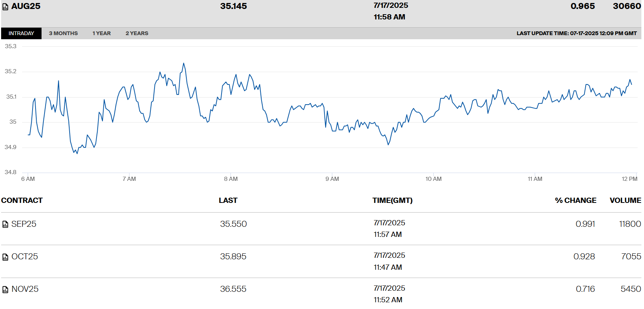
Task: Click the NOV25 contract name
Action: 25,289
